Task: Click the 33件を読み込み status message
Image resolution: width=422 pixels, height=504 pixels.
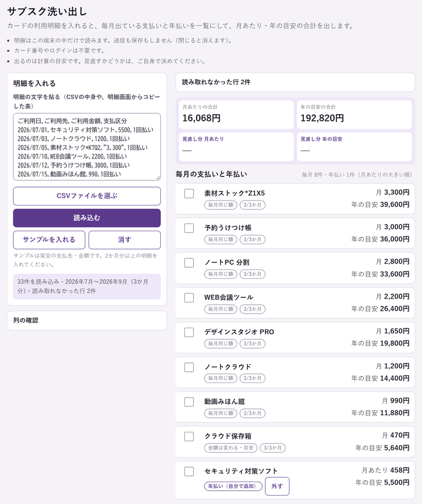Action: tap(87, 286)
